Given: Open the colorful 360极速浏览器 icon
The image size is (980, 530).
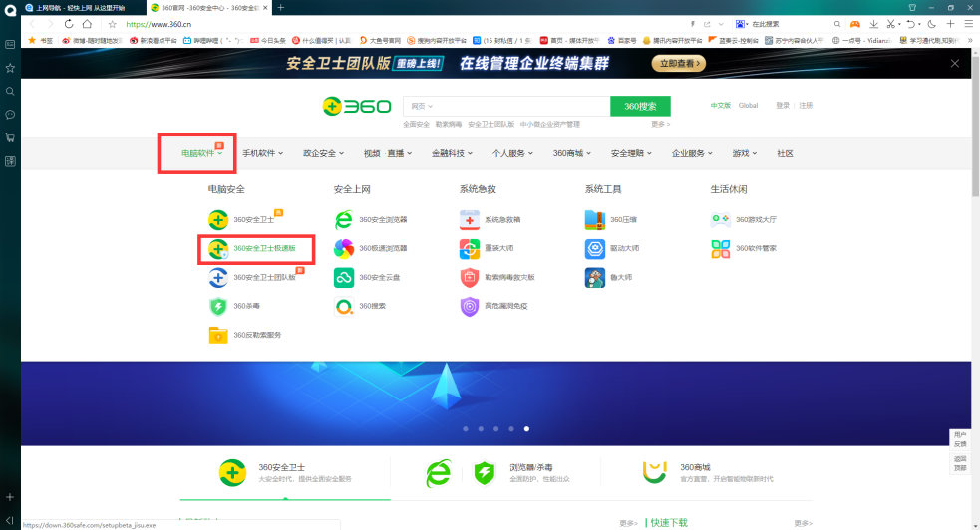Looking at the screenshot, I should tap(344, 248).
